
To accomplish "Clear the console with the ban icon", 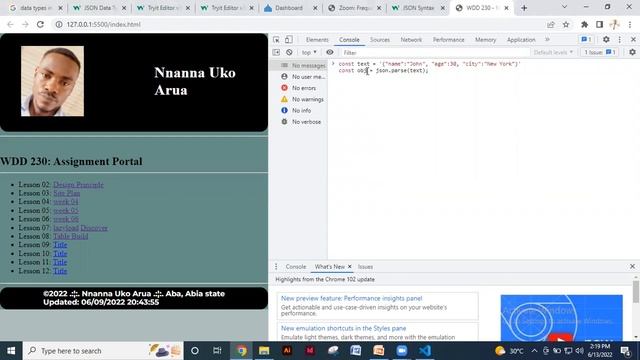I will click(289, 52).
